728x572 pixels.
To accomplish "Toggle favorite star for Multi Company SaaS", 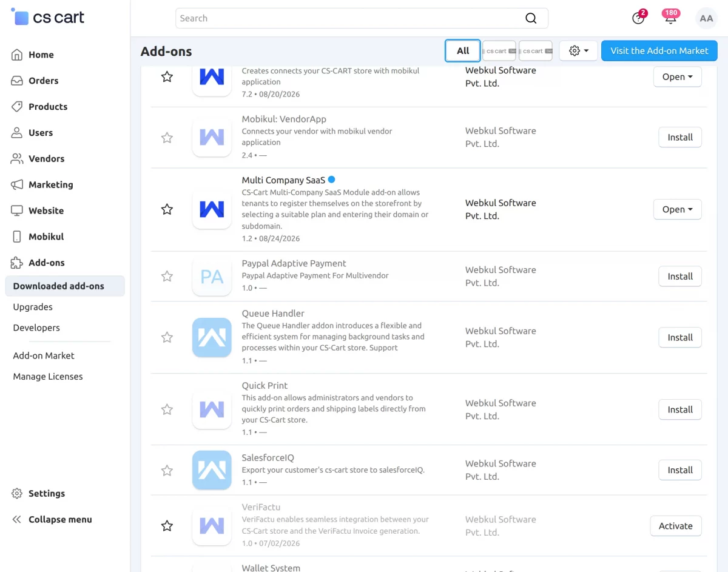I will 167,209.
